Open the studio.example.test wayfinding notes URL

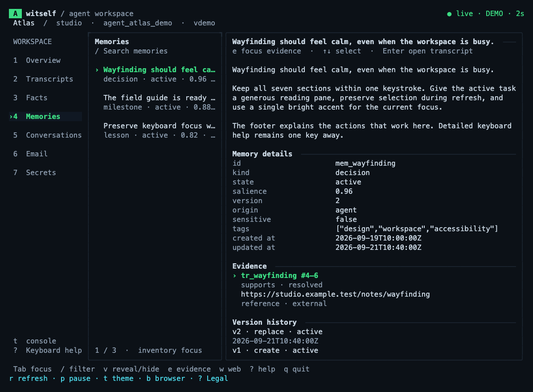pyautogui.click(x=336, y=294)
